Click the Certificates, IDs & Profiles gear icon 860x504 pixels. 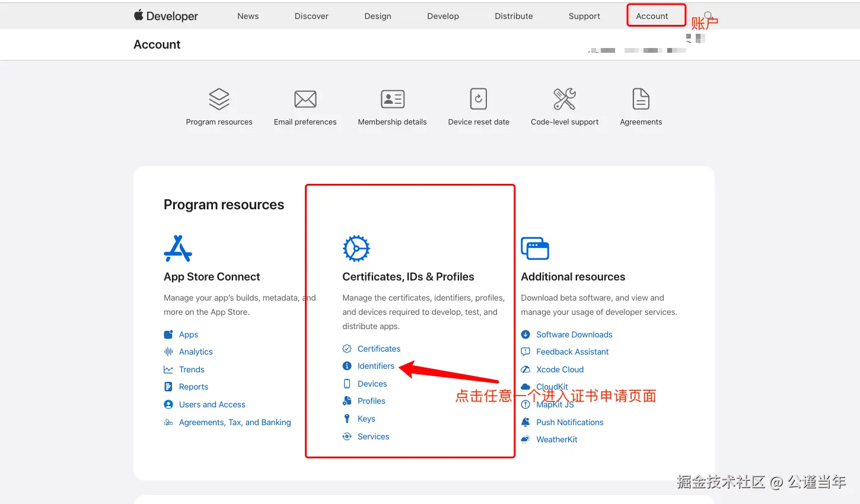click(356, 248)
